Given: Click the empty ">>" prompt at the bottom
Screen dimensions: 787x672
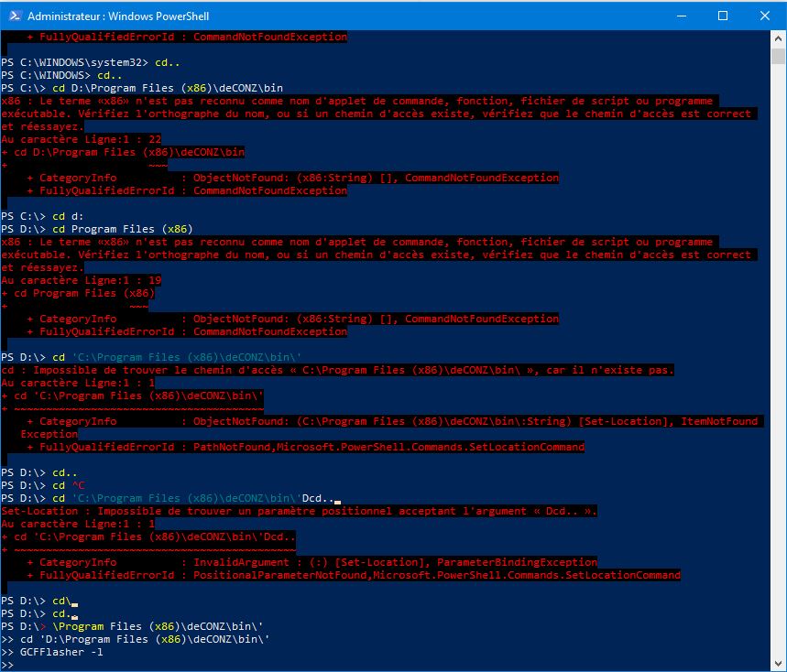Looking at the screenshot, I should coord(8,664).
